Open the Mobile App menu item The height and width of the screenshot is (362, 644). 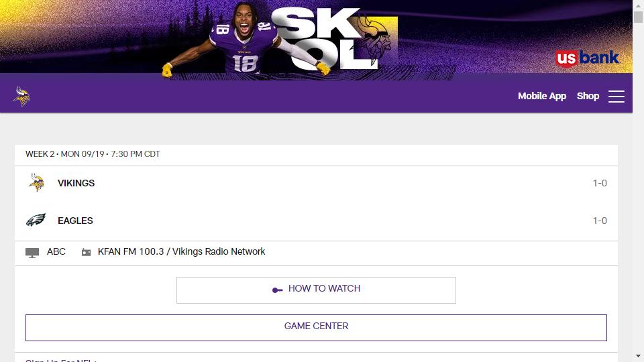click(x=542, y=96)
